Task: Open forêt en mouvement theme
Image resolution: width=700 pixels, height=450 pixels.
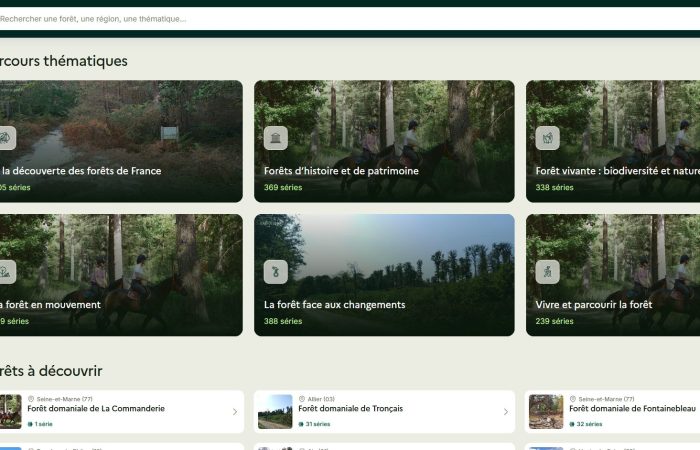Action: point(121,275)
